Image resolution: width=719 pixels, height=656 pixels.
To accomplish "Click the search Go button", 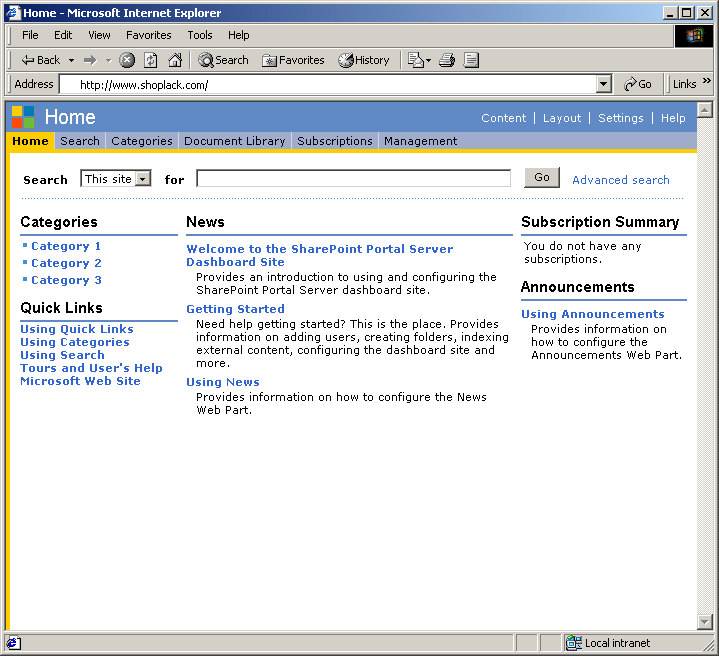I will (542, 178).
